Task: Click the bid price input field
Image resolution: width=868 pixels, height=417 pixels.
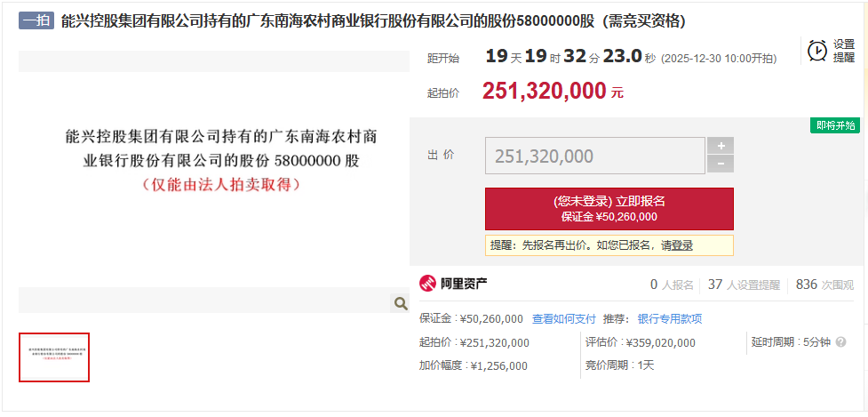Action: click(x=595, y=156)
